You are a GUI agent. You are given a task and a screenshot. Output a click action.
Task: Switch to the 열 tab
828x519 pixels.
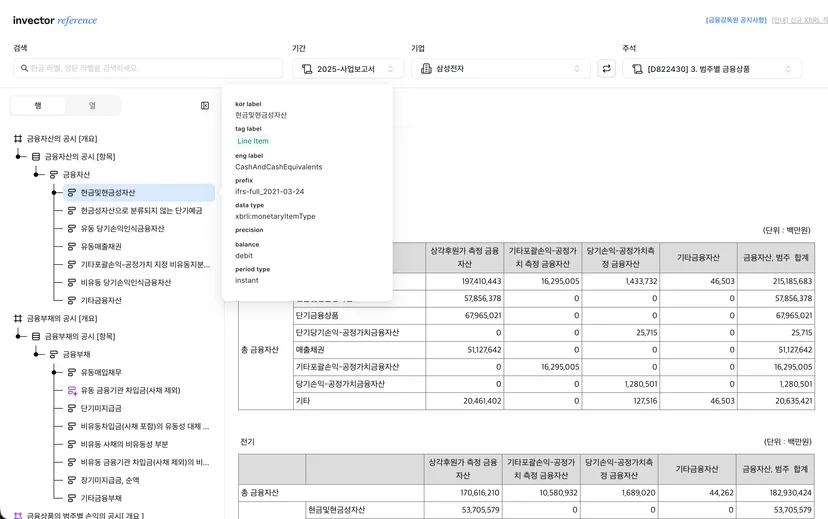click(92, 106)
